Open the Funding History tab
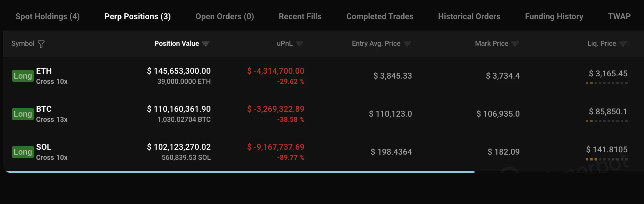The height and width of the screenshot is (204, 644). coord(554,16)
